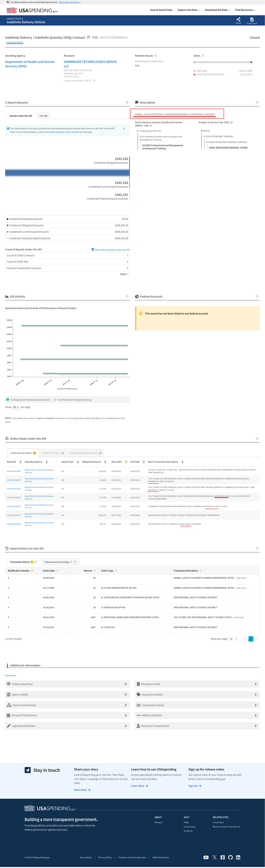Expand Unique Award Key section
The image size is (265, 868).
(67, 684)
